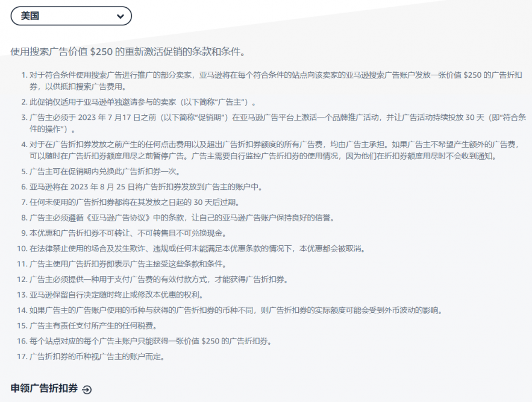Click term 15 广告主有责任支付所产生的任何税费
Screen dimensions: 532x402
click(93, 326)
